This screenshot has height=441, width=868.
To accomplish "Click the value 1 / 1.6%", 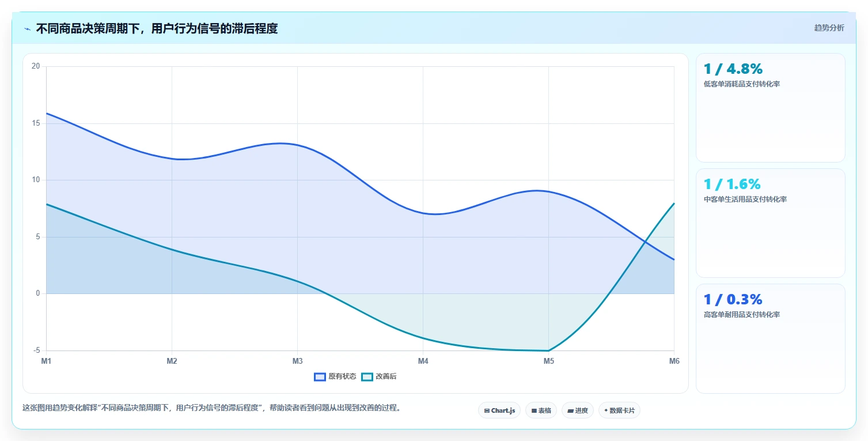I will tap(732, 184).
